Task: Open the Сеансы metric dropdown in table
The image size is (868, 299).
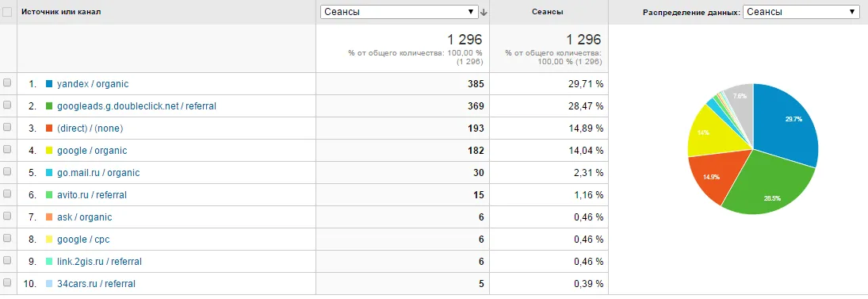Action: click(x=400, y=12)
